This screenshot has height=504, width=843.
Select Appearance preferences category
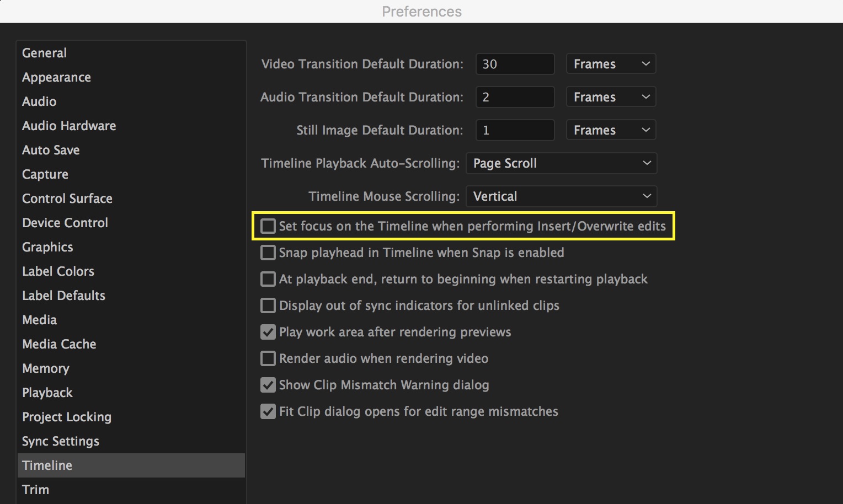pos(131,77)
